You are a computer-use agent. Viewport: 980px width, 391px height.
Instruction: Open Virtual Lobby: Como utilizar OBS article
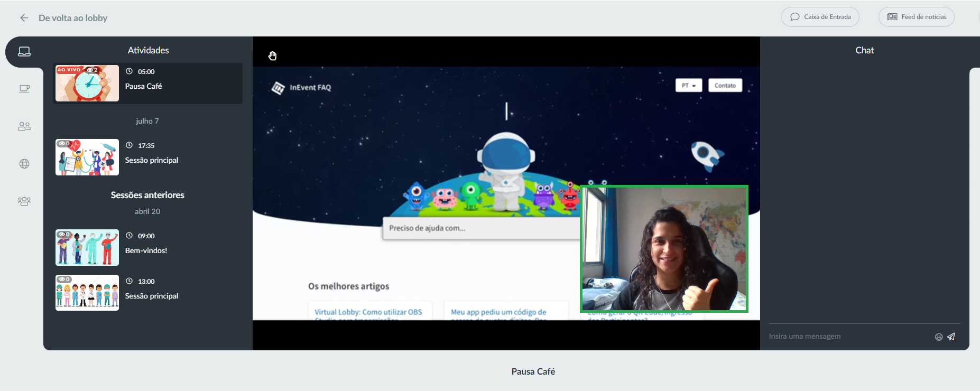point(369,312)
